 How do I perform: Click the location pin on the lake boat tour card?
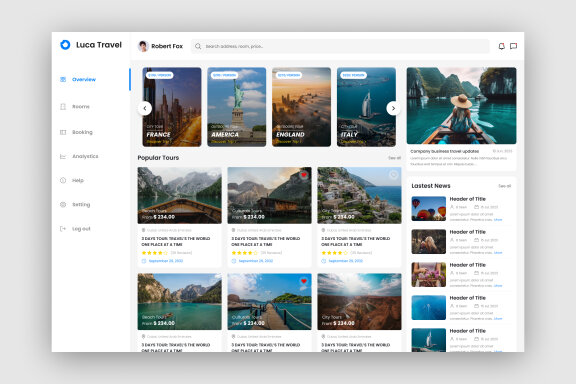pyautogui.click(x=143, y=230)
